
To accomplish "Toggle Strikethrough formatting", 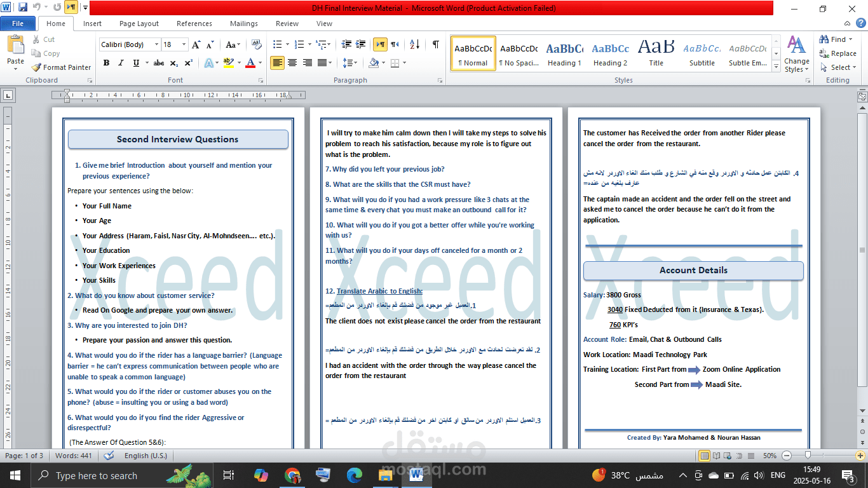I will 159,63.
